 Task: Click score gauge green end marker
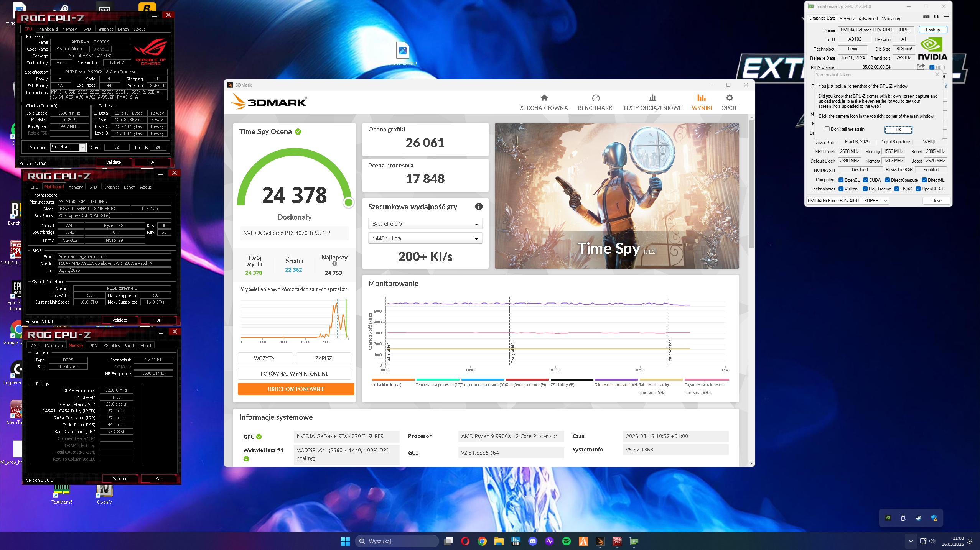coord(348,202)
